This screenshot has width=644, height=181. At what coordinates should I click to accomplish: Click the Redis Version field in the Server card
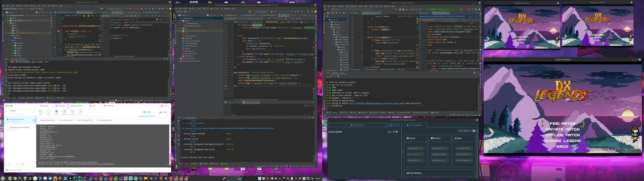coord(415,148)
